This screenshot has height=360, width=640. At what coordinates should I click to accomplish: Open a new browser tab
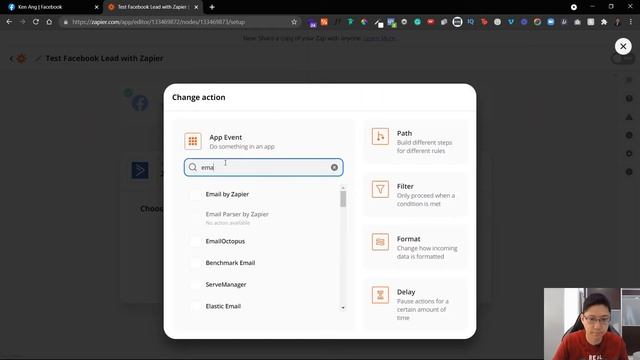212,7
